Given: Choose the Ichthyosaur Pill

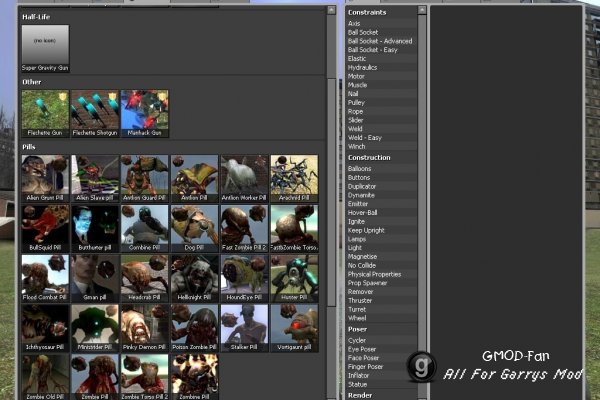Looking at the screenshot, I should pos(45,328).
